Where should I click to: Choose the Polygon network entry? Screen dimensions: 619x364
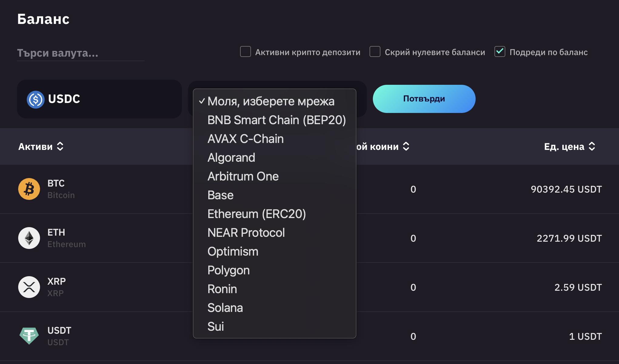tap(229, 270)
